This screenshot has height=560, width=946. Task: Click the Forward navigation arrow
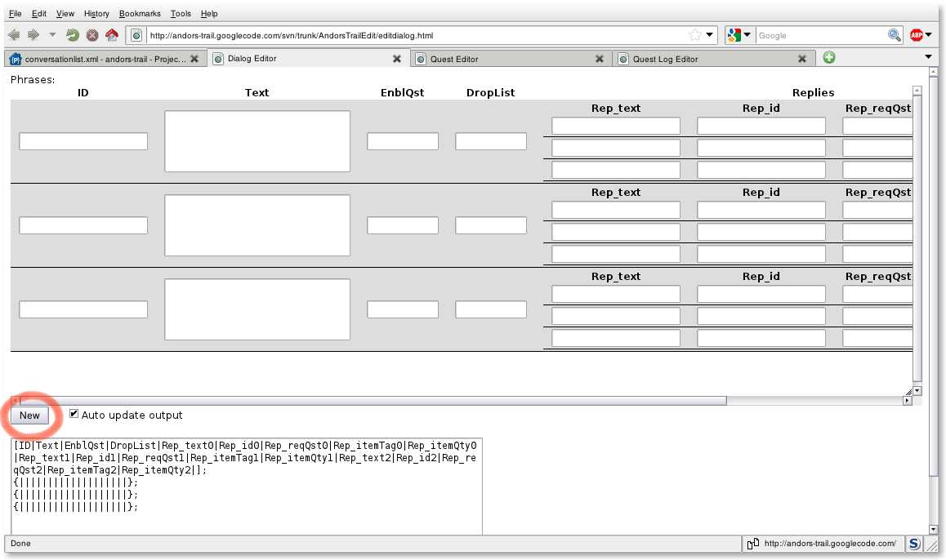pyautogui.click(x=33, y=35)
